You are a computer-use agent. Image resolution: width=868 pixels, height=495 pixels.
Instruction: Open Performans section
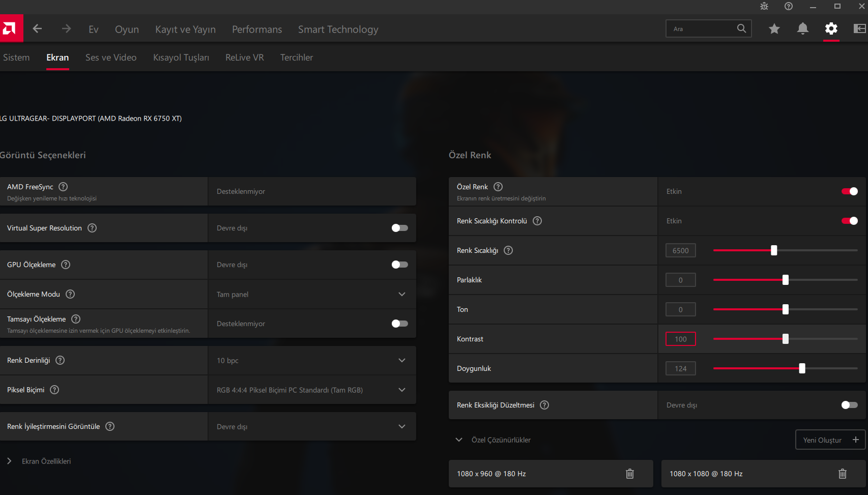257,30
